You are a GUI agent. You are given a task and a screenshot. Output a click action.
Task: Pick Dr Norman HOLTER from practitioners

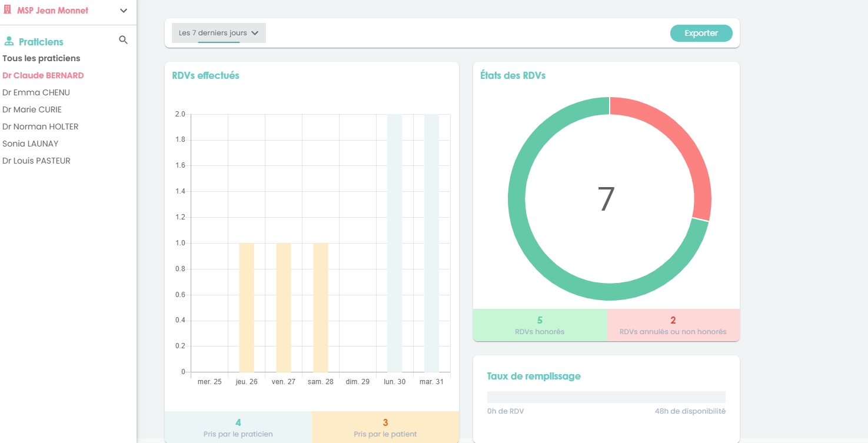(x=40, y=126)
